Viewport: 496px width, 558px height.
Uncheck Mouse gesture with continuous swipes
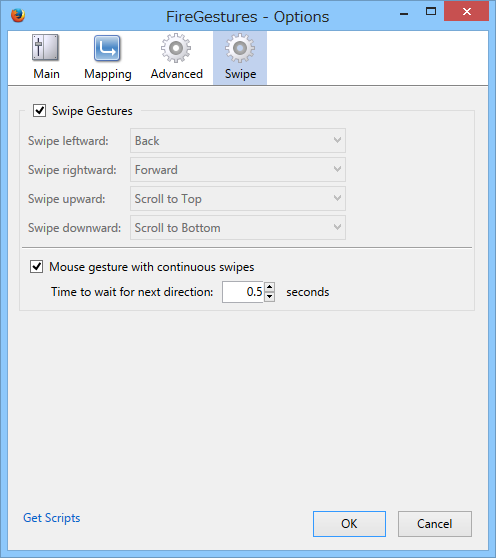[x=36, y=267]
